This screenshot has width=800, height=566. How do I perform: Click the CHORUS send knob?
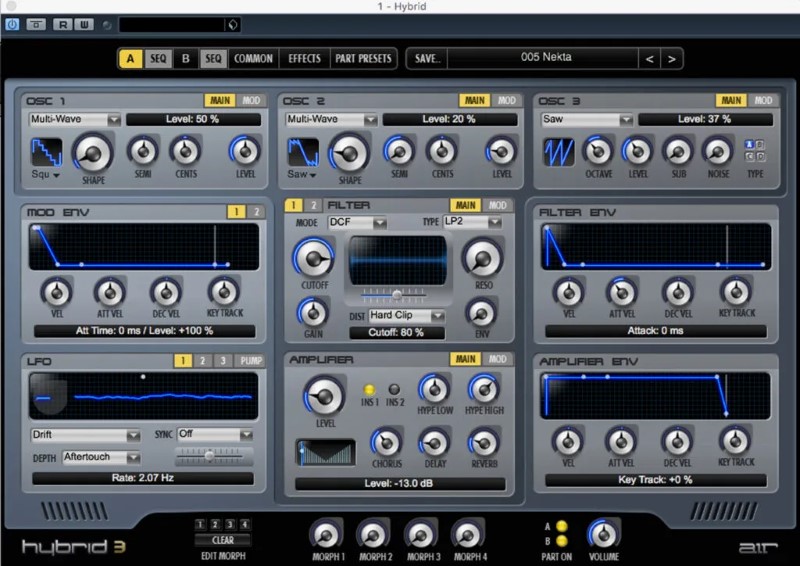(386, 442)
